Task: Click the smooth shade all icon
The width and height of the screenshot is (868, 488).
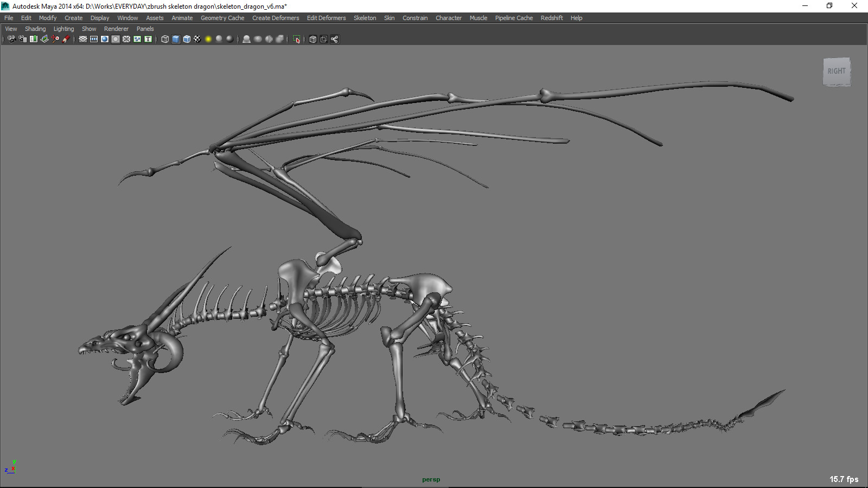Action: (x=175, y=39)
